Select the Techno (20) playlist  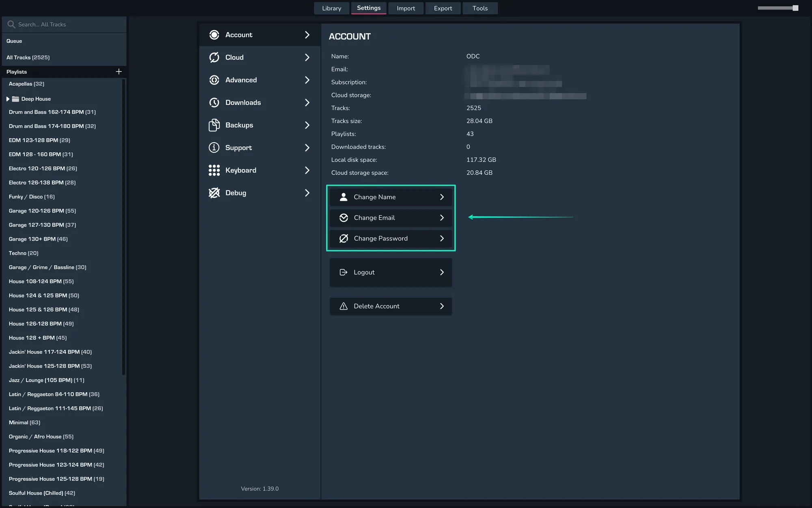coord(24,253)
